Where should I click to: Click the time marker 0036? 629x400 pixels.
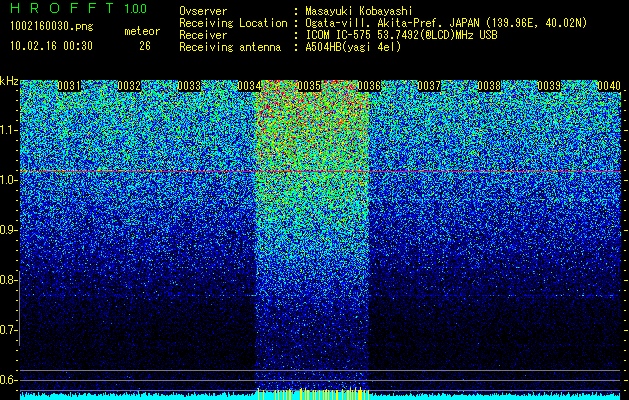click(x=369, y=86)
